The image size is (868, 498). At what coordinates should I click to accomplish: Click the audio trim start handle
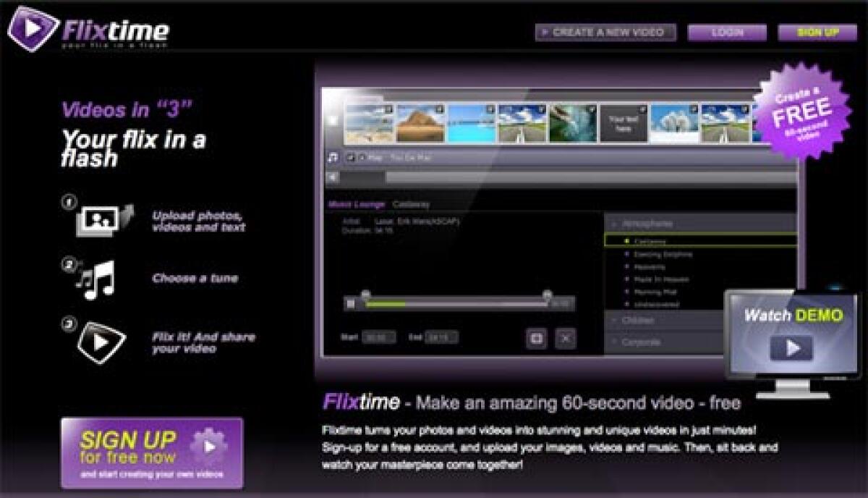366,294
